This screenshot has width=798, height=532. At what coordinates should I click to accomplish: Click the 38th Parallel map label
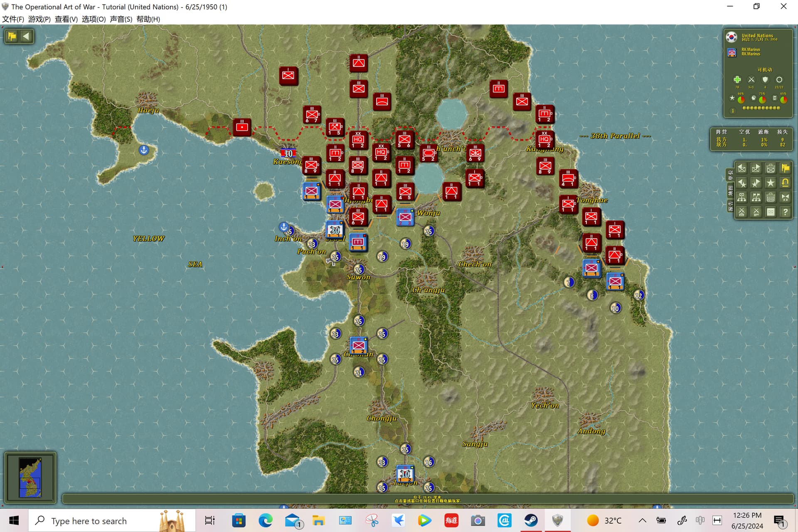(x=615, y=136)
